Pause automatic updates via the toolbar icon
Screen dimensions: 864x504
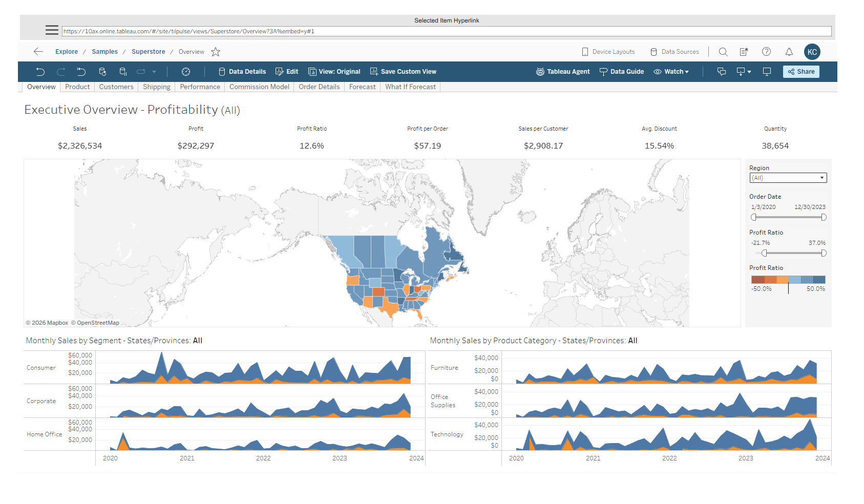122,72
